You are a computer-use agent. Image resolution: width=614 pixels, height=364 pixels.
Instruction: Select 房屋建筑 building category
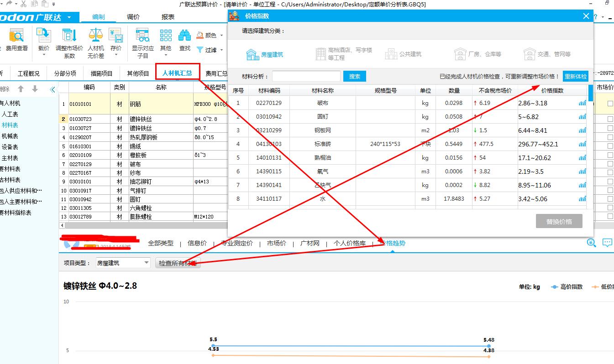pyautogui.click(x=264, y=54)
